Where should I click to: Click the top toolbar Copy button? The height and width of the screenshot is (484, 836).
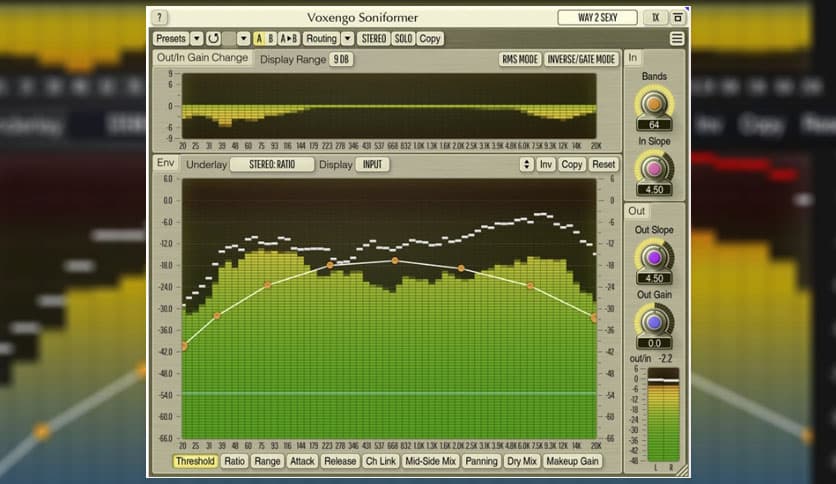(430, 38)
